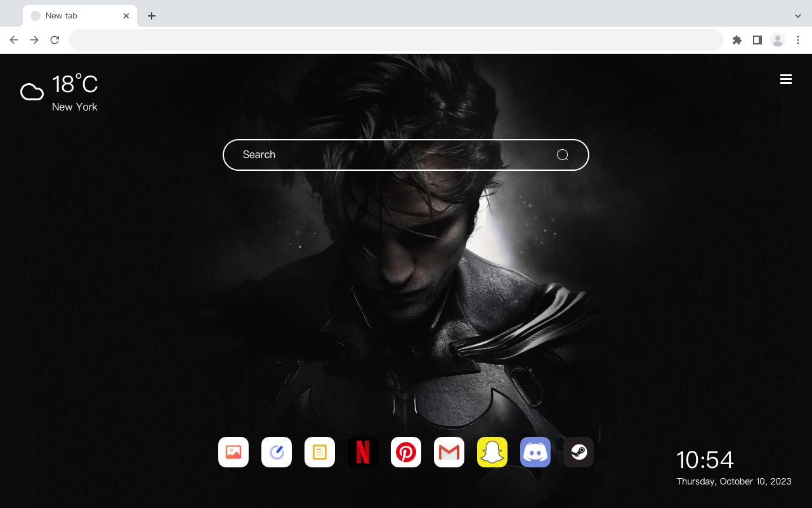The width and height of the screenshot is (812, 508).
Task: Focus the browser address bar
Action: pyautogui.click(x=396, y=40)
